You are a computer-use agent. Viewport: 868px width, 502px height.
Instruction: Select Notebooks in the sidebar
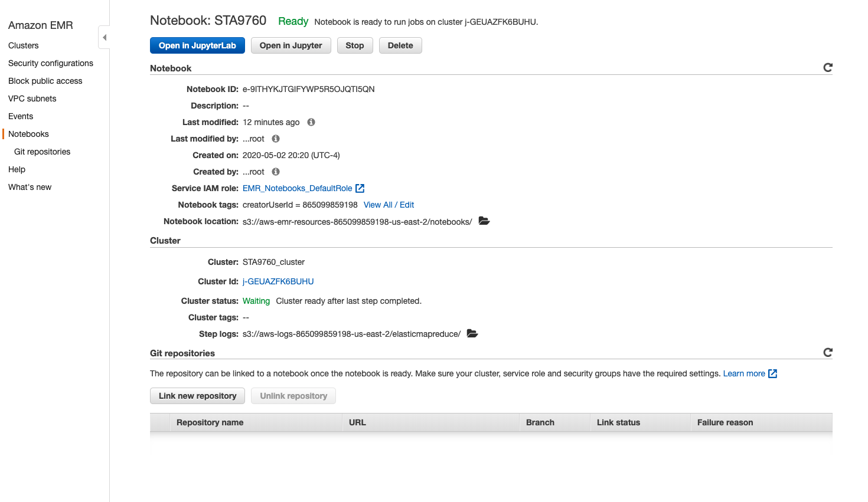click(28, 134)
